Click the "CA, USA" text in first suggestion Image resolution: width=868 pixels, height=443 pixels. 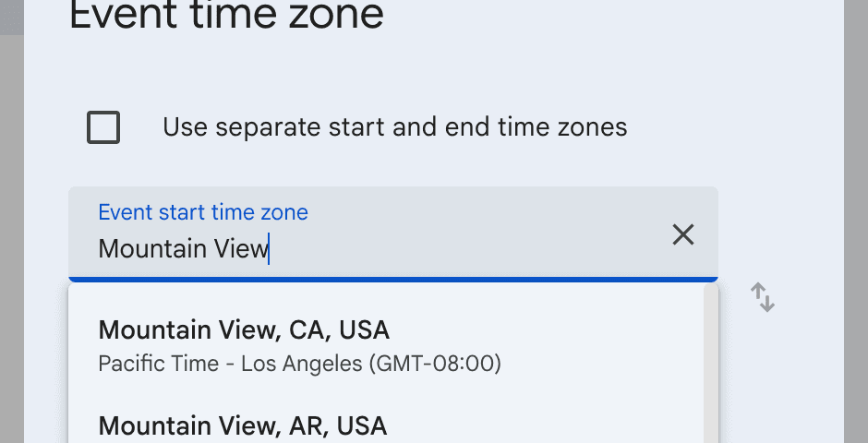coord(339,329)
